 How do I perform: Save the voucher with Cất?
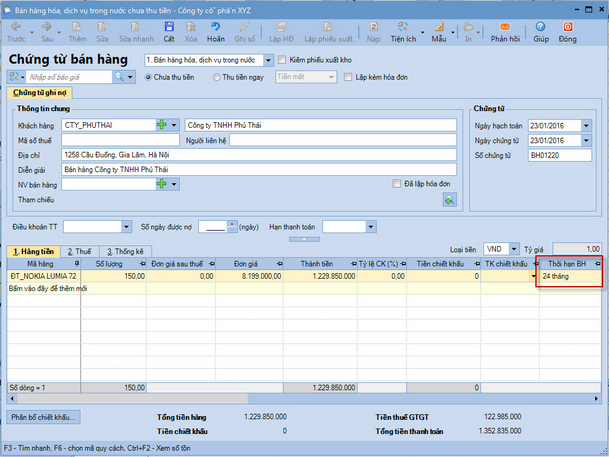[x=169, y=32]
